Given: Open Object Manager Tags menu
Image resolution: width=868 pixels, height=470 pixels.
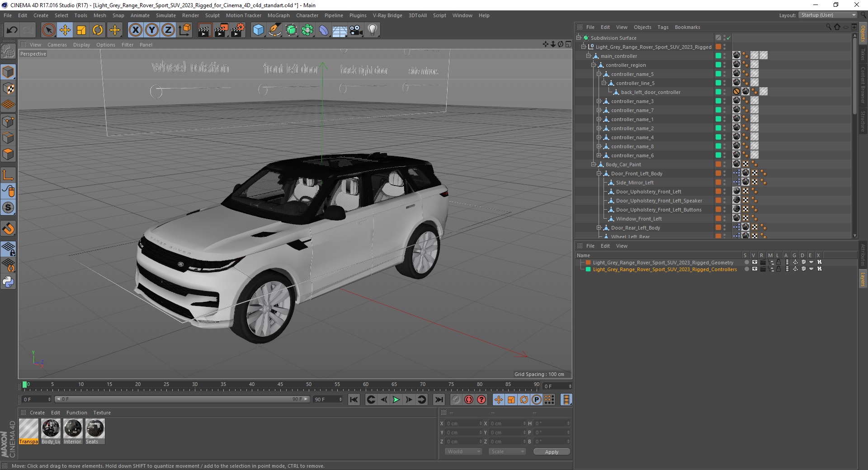Looking at the screenshot, I should (x=663, y=27).
